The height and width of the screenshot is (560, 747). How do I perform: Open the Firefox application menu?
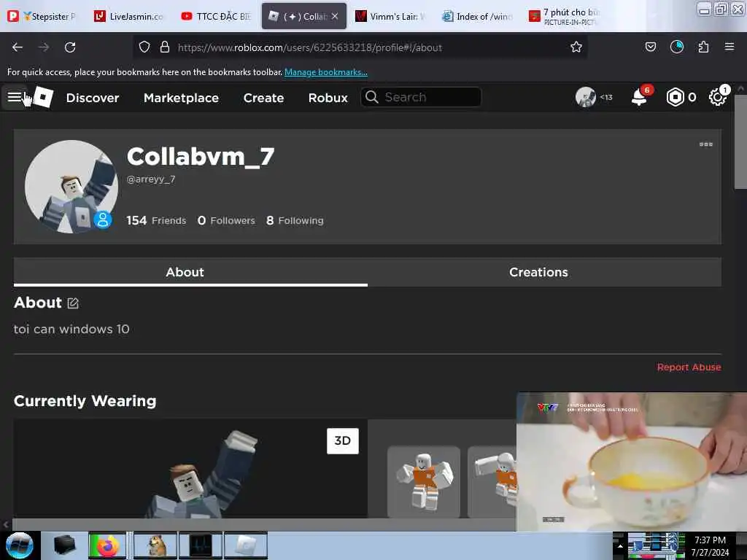click(x=729, y=47)
